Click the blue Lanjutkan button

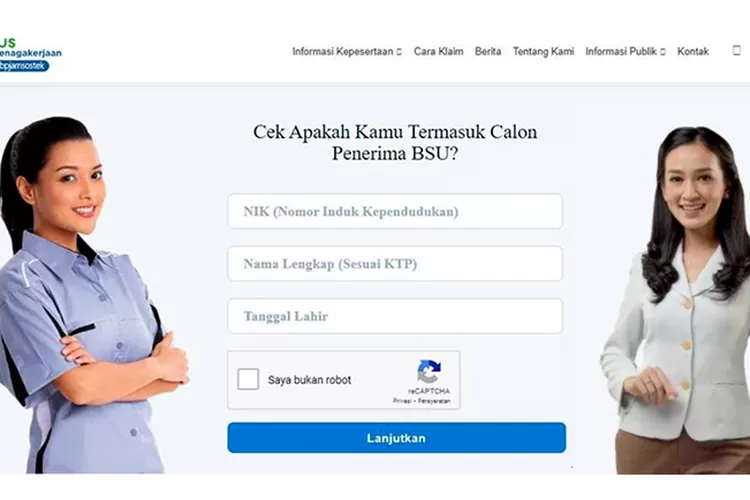397,438
